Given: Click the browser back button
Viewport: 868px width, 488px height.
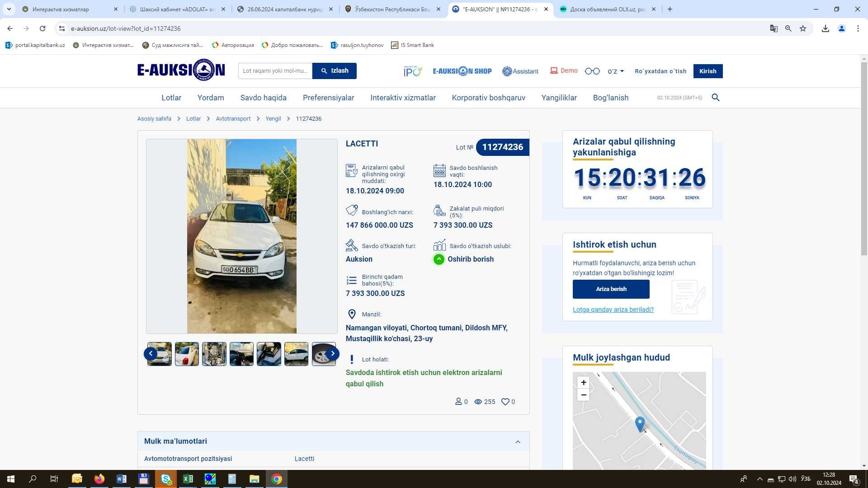Looking at the screenshot, I should [x=10, y=28].
